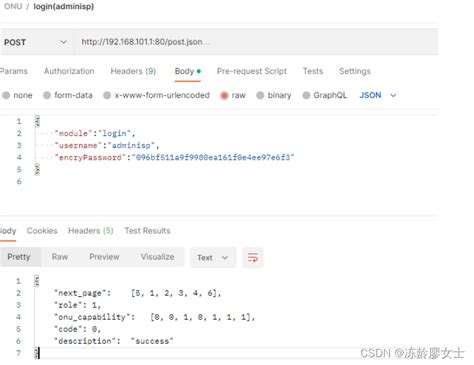
Task: Choose the form-data radio option
Action: pos(47,95)
